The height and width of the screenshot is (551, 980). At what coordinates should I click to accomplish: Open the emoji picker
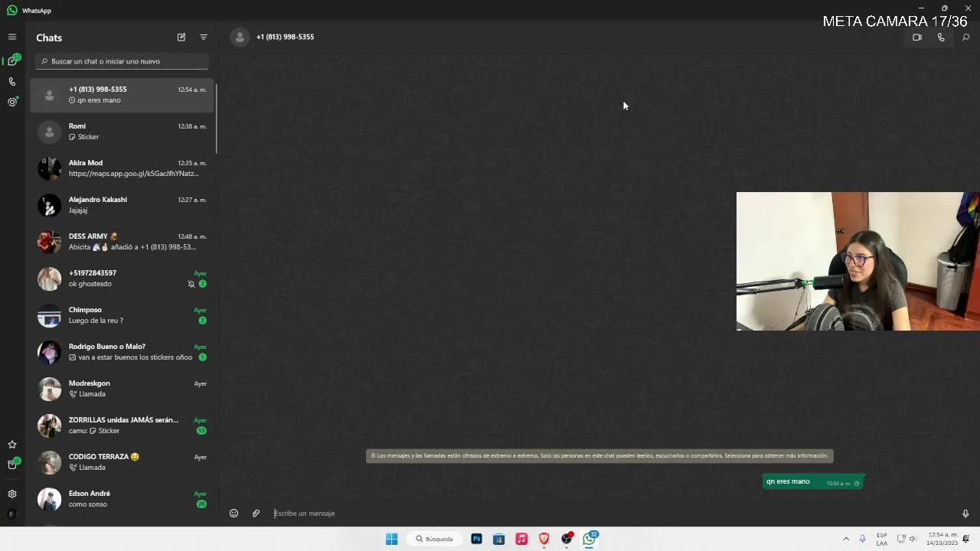(x=234, y=514)
